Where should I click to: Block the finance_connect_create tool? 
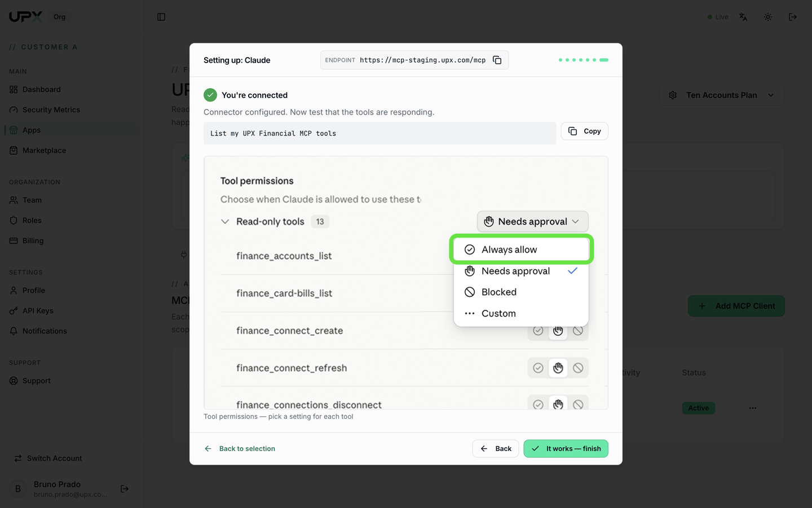[x=578, y=332]
